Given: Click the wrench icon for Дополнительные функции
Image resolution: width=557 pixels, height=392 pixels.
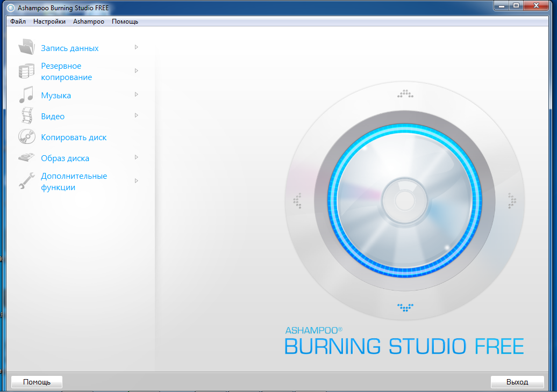Looking at the screenshot, I should (x=27, y=181).
